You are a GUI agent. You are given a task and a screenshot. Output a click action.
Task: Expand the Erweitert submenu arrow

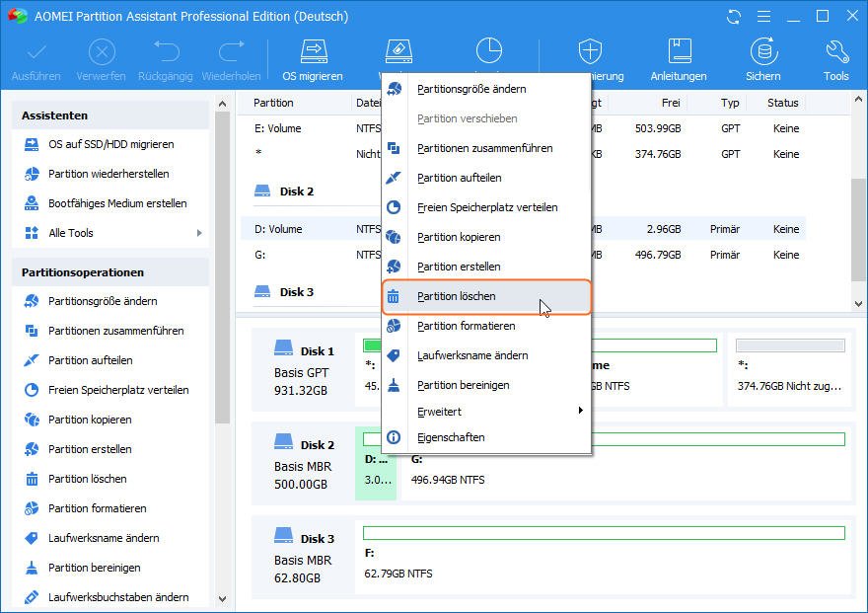tap(580, 411)
